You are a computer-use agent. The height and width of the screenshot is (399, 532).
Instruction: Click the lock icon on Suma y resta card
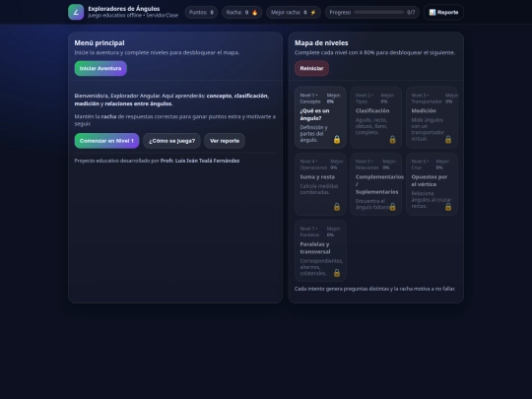(337, 207)
